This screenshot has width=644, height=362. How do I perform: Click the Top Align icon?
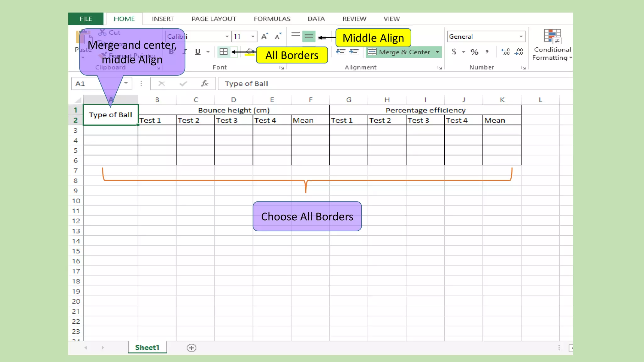pos(296,35)
